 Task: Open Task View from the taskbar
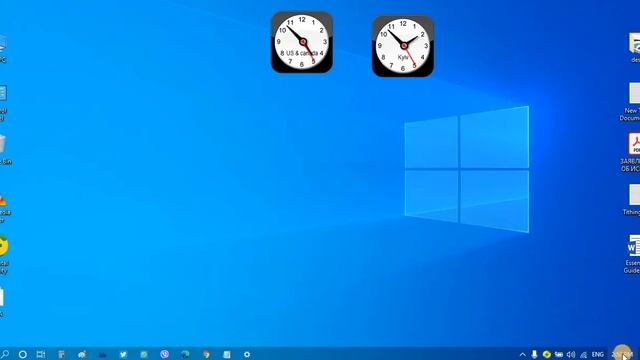41,354
